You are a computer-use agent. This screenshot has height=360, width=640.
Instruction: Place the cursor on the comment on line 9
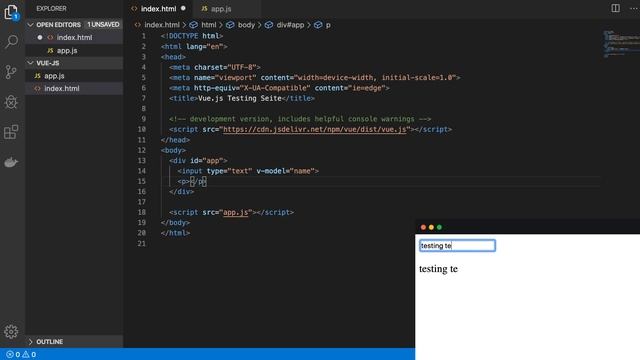click(x=300, y=119)
